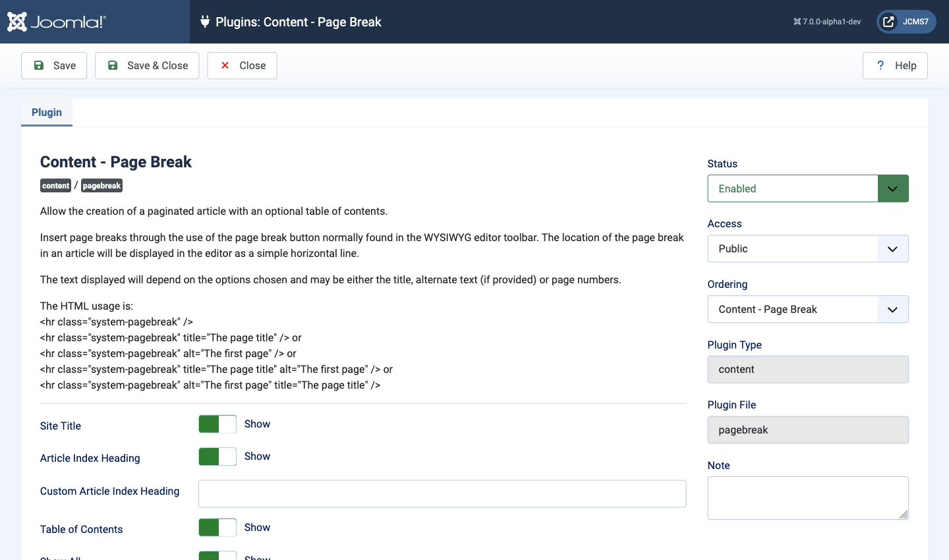
Task: Toggle the Article Index Heading switch
Action: click(x=217, y=457)
